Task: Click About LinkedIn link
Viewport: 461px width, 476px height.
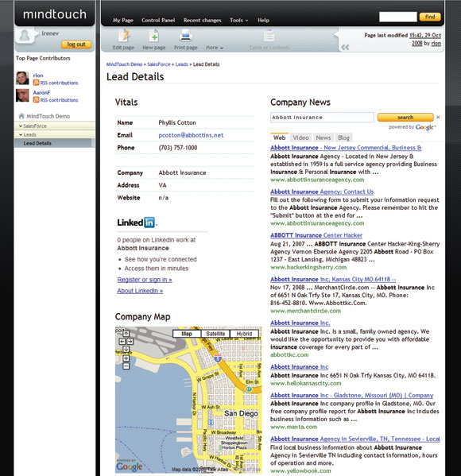Action: (x=140, y=291)
